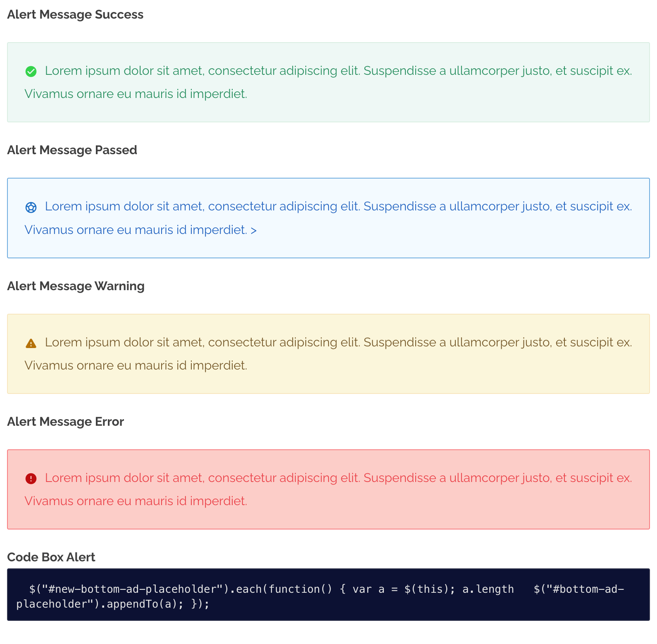Click inside the dark code box snippet
Screen dimensions: 657x644
click(x=328, y=594)
